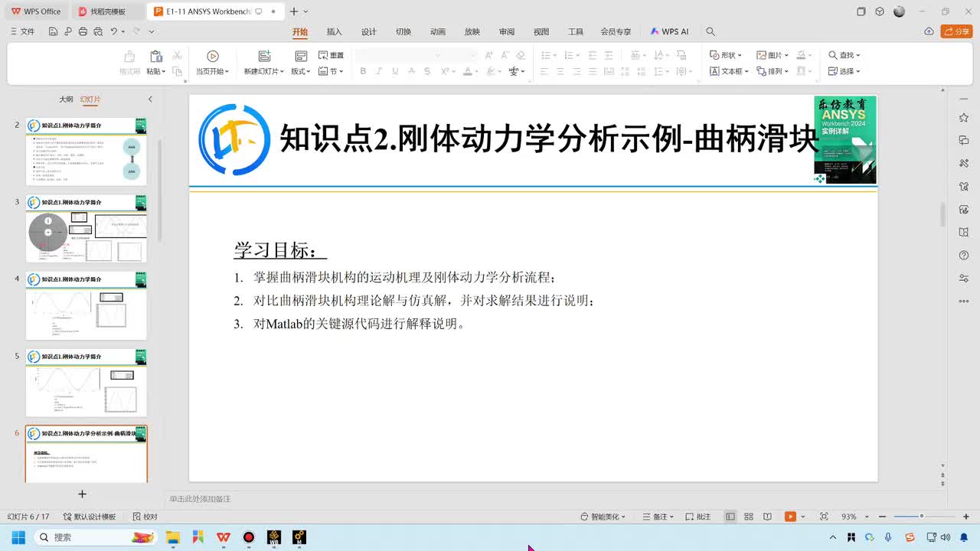Viewport: 980px width, 551px height.
Task: Click the bold formatting icon
Action: (363, 71)
